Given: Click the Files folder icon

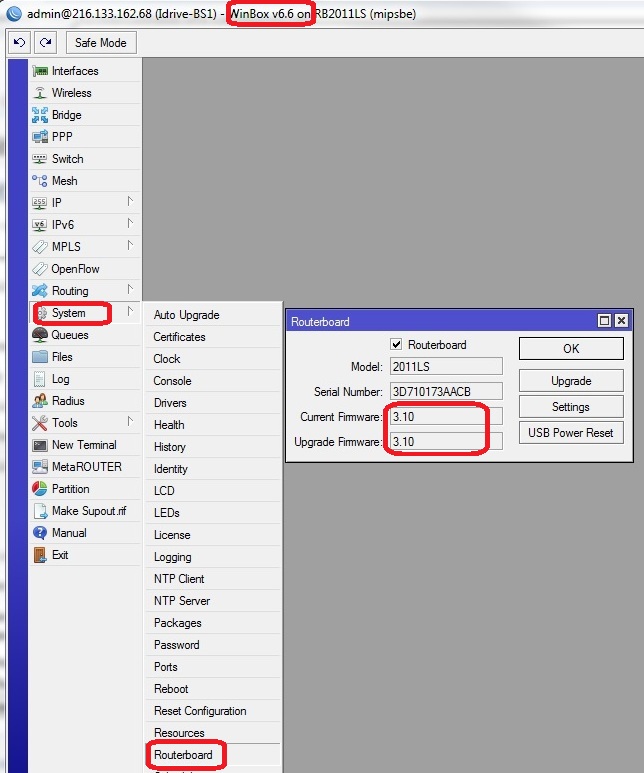Looking at the screenshot, I should pos(40,356).
